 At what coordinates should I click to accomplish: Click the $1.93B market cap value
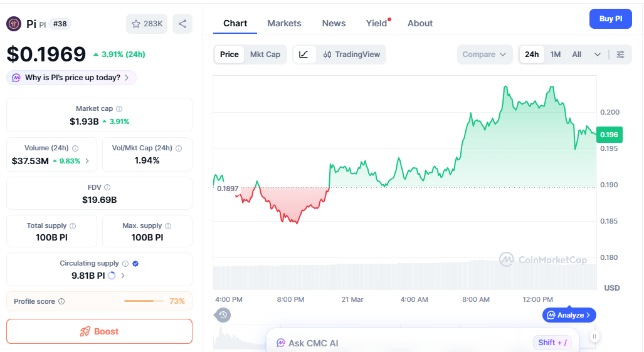[x=84, y=122]
